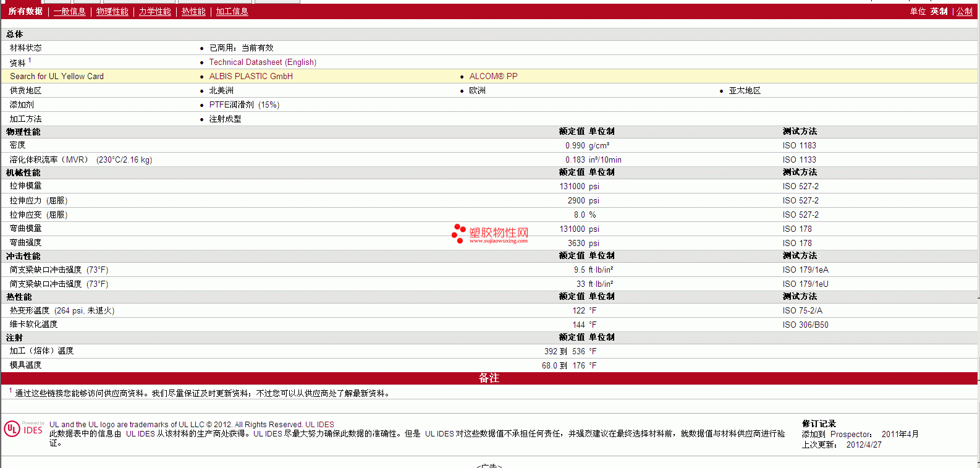The height and width of the screenshot is (468, 980).
Task: Click the 北美洲 region entry
Action: (221, 91)
